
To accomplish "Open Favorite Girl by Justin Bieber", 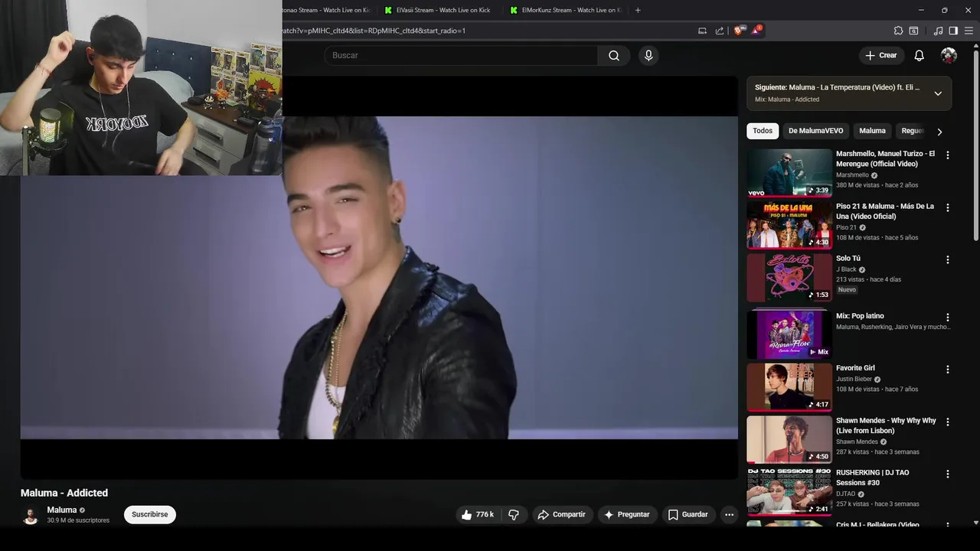I will point(855,368).
